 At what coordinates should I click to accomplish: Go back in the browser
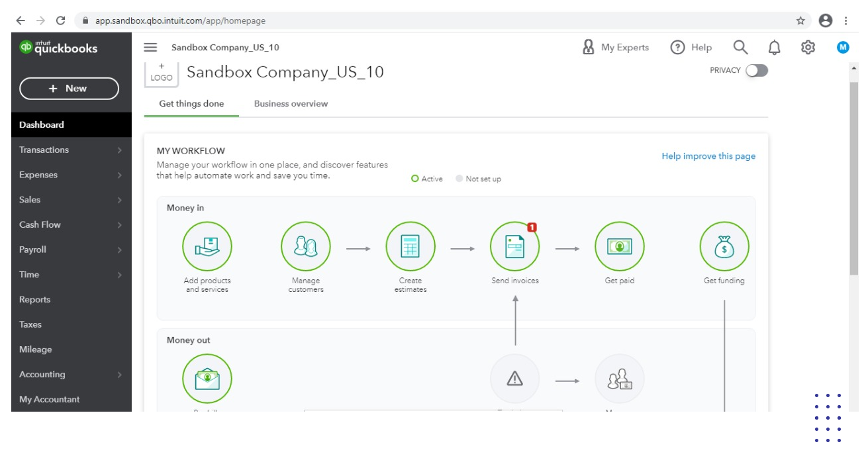tap(21, 21)
